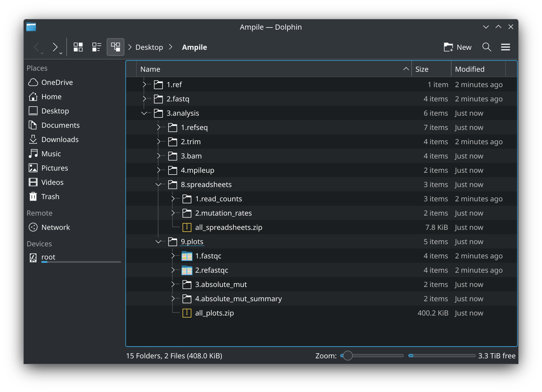Click the free disk space bar

[442, 355]
